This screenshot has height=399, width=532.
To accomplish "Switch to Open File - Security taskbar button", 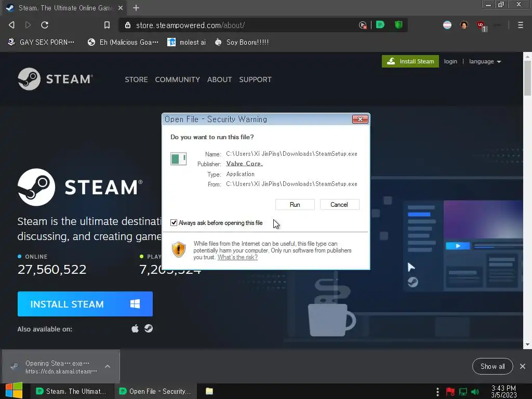I will click(x=155, y=391).
